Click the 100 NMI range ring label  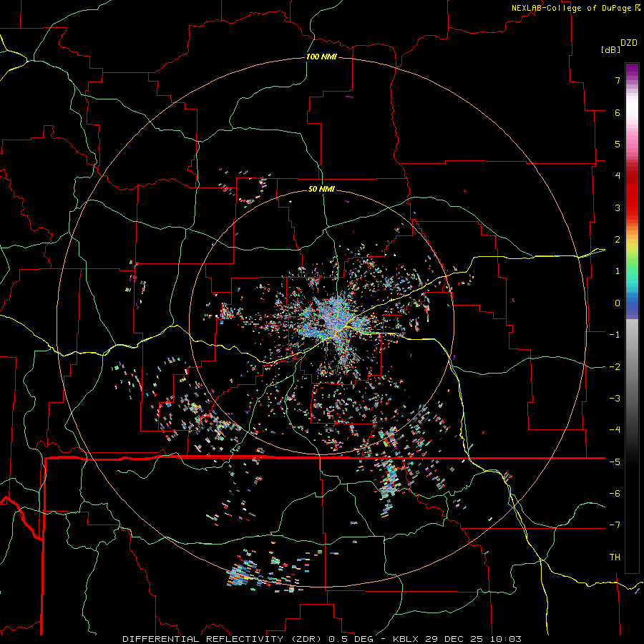click(321, 57)
